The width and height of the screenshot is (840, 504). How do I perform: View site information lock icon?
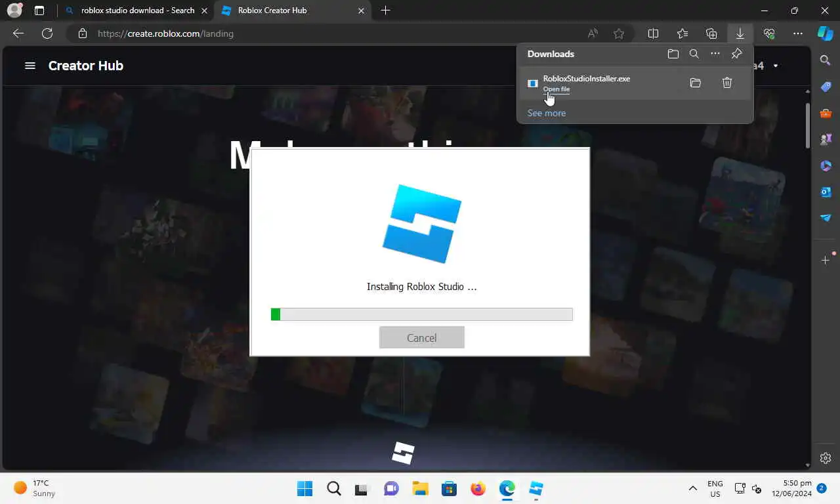point(83,33)
